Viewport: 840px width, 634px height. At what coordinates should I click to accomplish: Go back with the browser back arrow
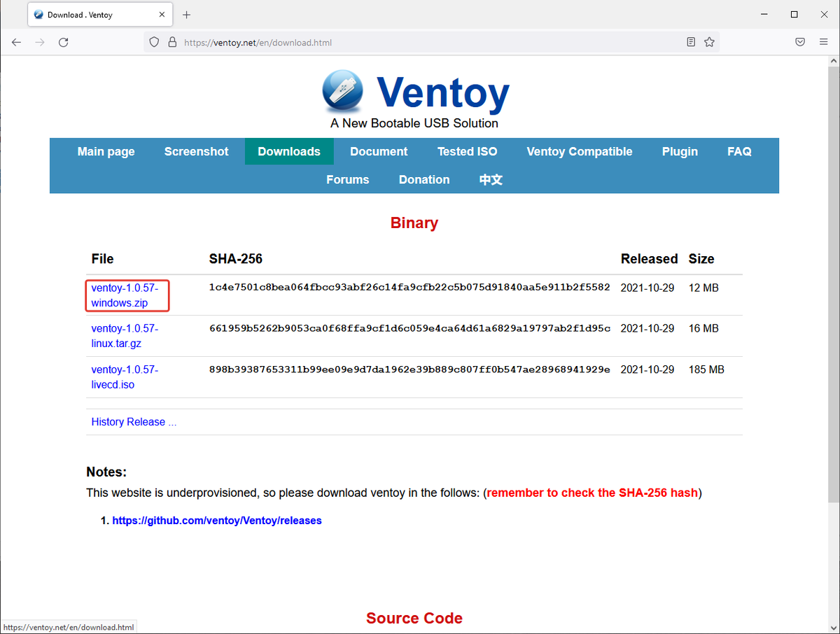[17, 42]
